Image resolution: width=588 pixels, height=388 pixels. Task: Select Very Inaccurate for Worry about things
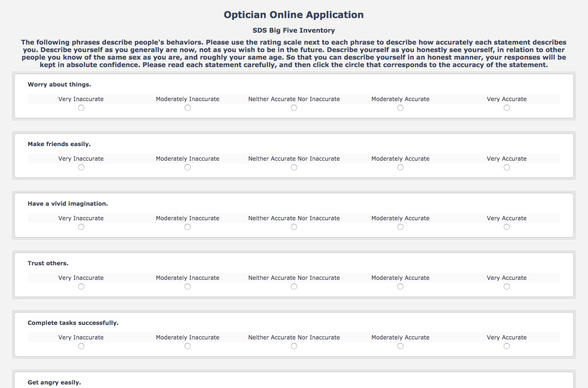pos(81,108)
